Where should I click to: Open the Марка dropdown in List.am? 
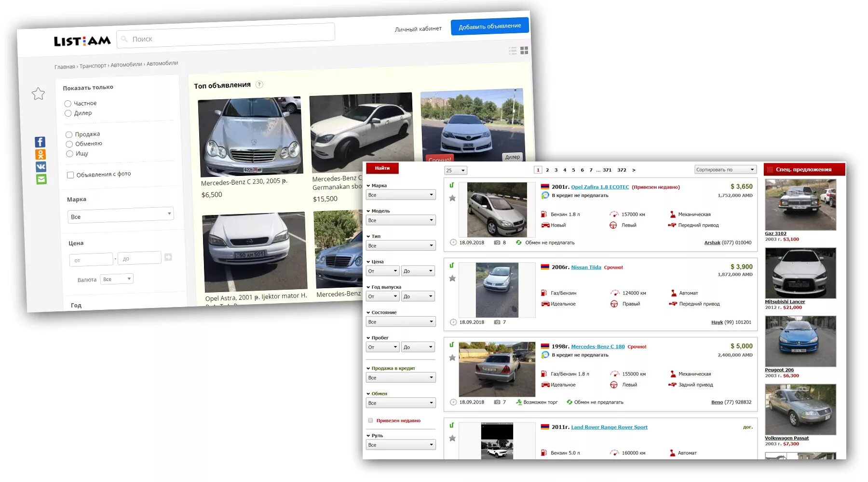121,215
